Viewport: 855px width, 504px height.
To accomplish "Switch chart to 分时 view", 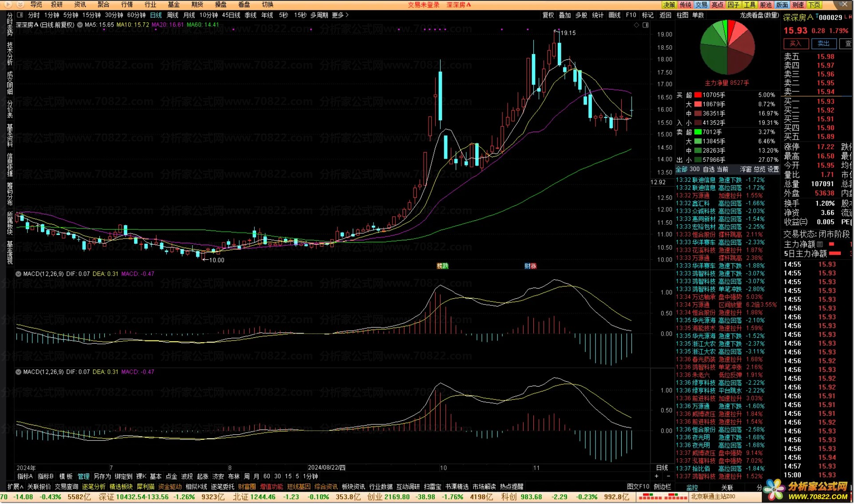I will point(34,15).
